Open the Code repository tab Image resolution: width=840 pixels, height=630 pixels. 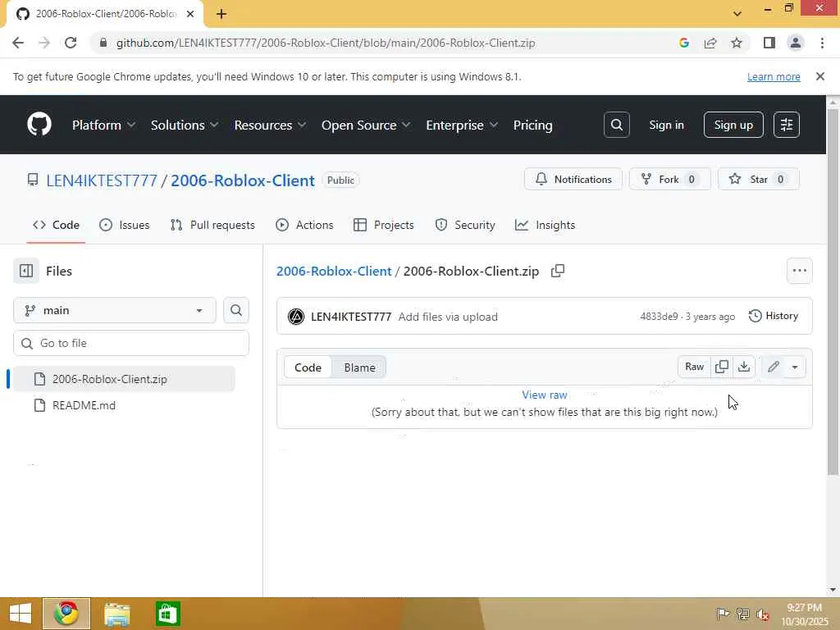pos(57,225)
